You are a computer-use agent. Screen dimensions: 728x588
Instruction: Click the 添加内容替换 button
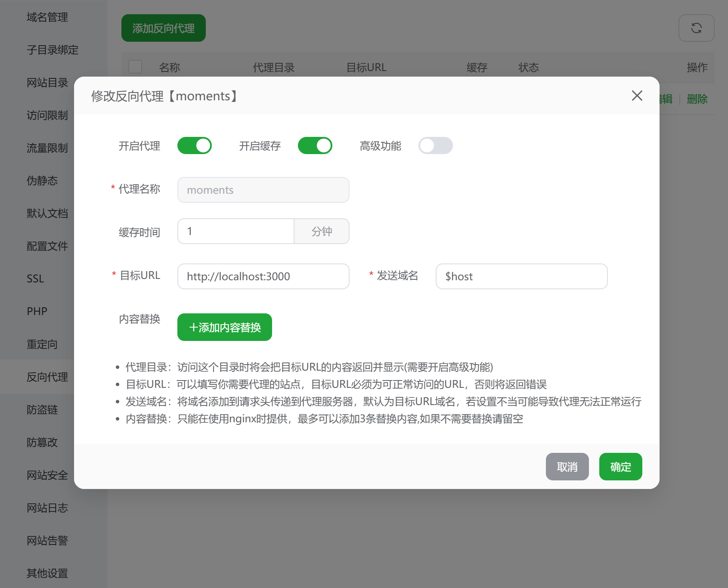(x=224, y=327)
